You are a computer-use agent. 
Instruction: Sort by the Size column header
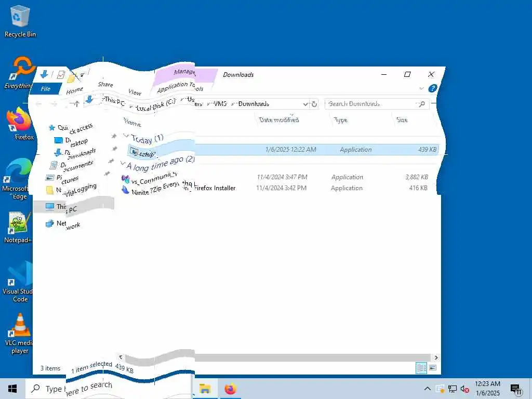pos(402,120)
